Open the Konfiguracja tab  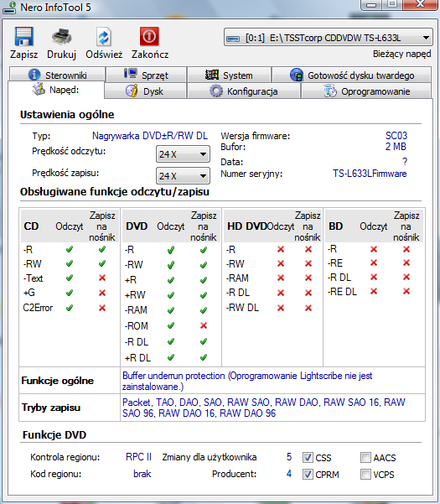243,91
